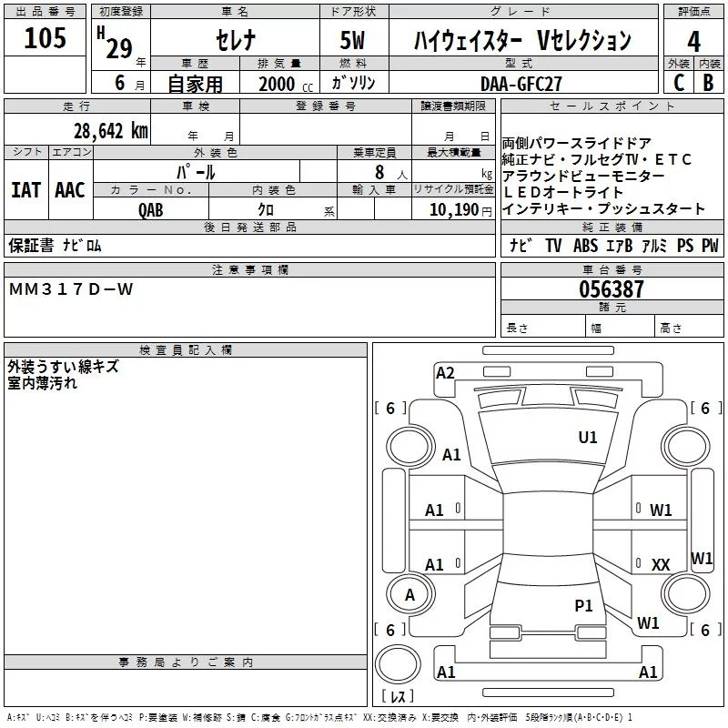The width and height of the screenshot is (728, 728).
Task: Click the model code DAA-GFC27
Action: pos(521,84)
